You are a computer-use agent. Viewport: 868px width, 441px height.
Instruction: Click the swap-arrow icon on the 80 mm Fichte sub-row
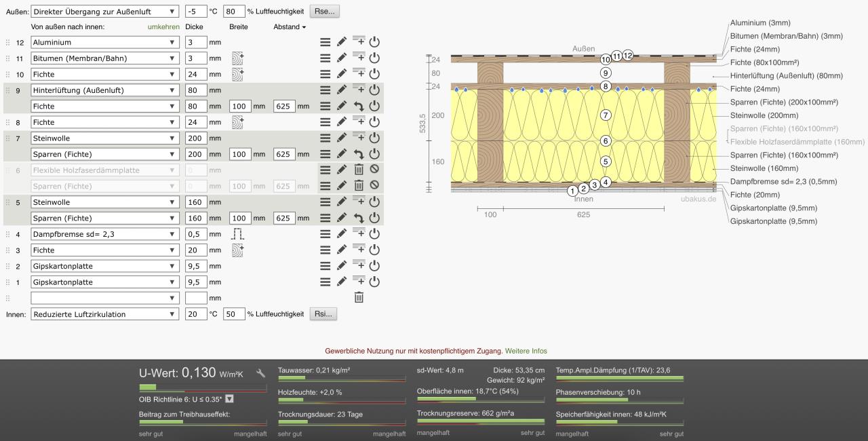(x=359, y=107)
